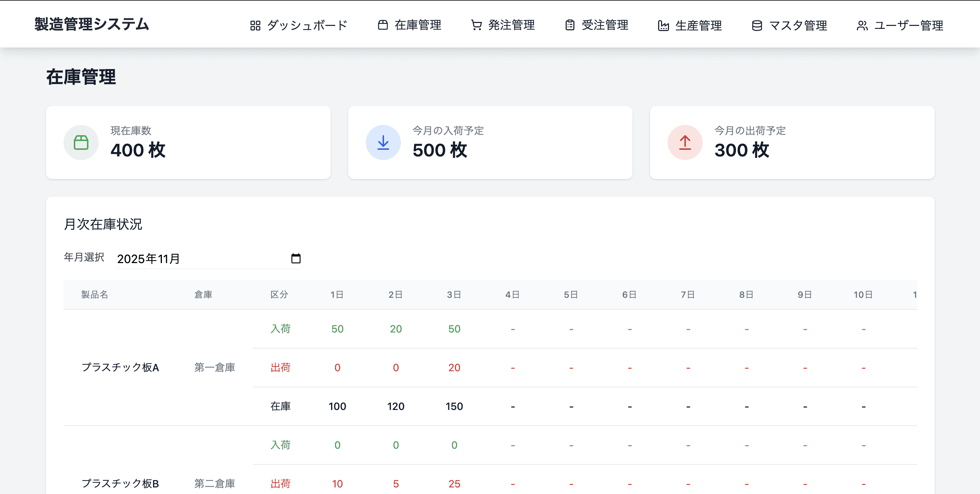
Task: Click the 製造管理システム site title
Action: click(x=92, y=24)
